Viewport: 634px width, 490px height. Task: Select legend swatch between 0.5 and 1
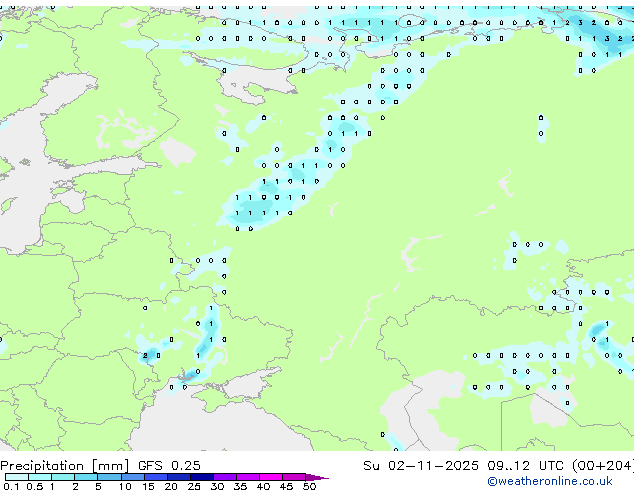(x=40, y=477)
